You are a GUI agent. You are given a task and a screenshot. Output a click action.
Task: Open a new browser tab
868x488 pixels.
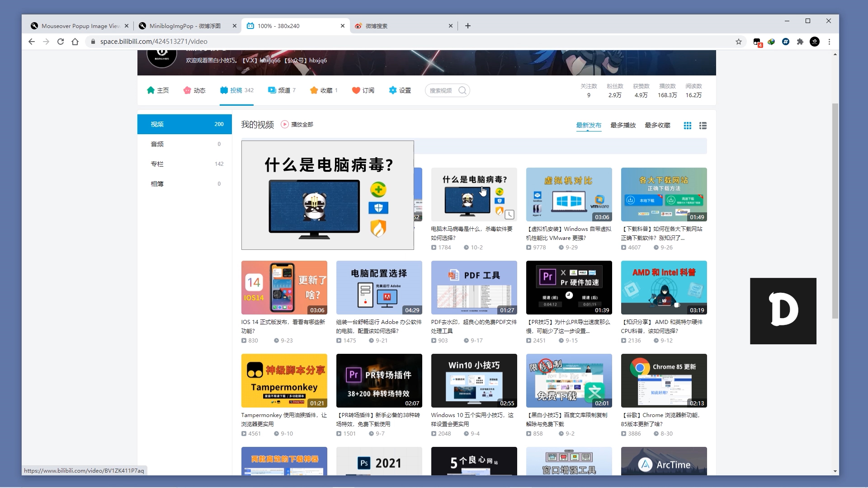coord(468,26)
